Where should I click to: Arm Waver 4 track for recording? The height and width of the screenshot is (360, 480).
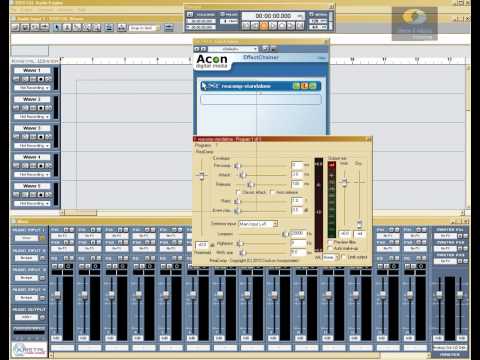pos(41,166)
